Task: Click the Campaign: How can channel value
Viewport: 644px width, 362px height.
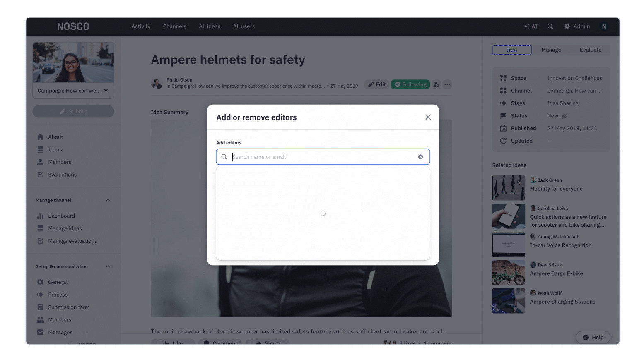Action: [574, 91]
